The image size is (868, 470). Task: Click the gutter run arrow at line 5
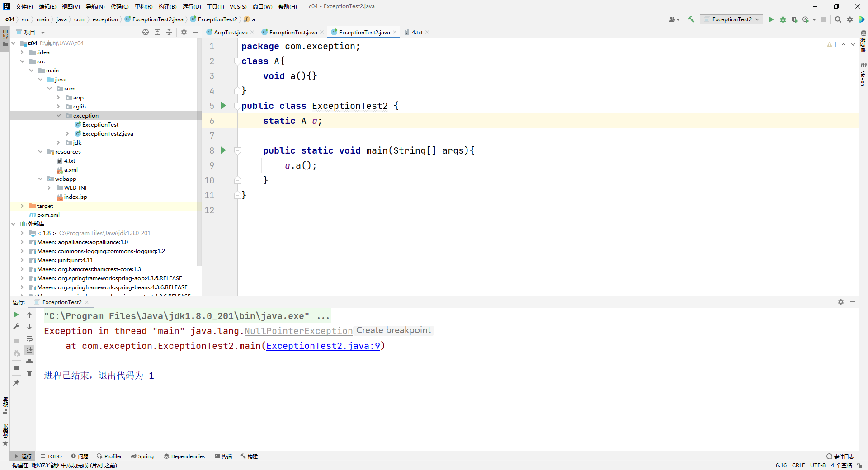tap(223, 106)
